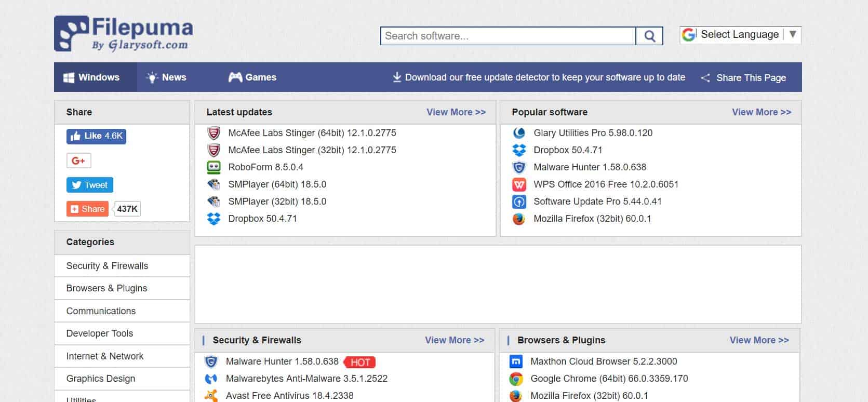Screen dimensions: 868x402
Task: Focus the Search software input field
Action: [508, 36]
